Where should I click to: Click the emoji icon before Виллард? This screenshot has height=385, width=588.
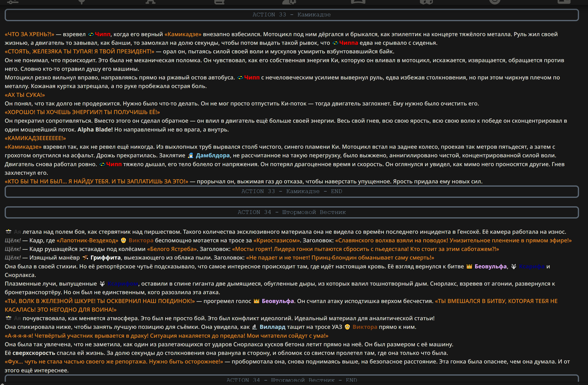pos(254,327)
